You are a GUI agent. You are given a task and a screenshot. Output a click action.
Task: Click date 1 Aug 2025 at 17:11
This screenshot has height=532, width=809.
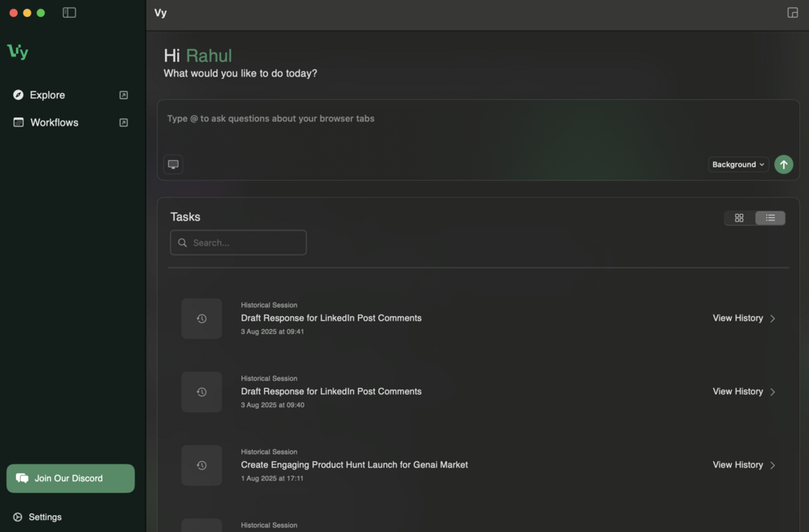point(272,478)
